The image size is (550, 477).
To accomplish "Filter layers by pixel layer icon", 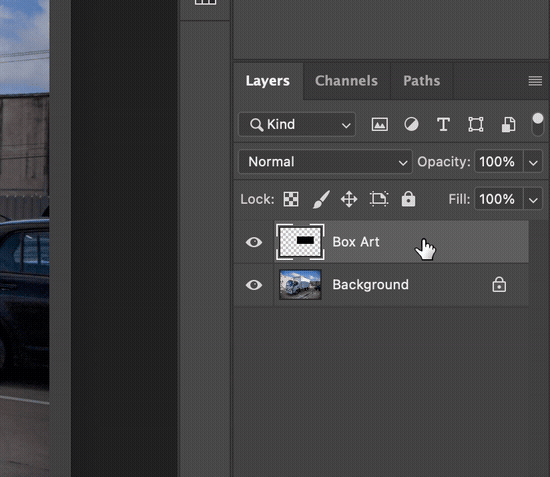I will point(380,125).
